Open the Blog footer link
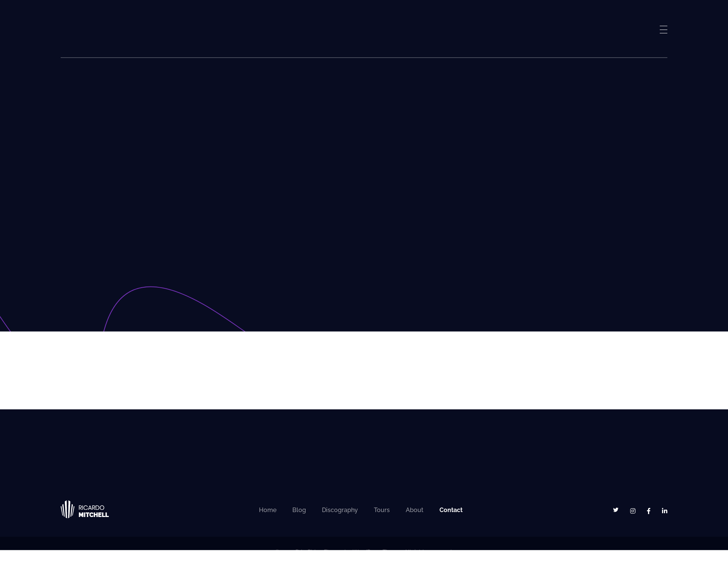Screen dimensions: 728x564 coord(299,510)
